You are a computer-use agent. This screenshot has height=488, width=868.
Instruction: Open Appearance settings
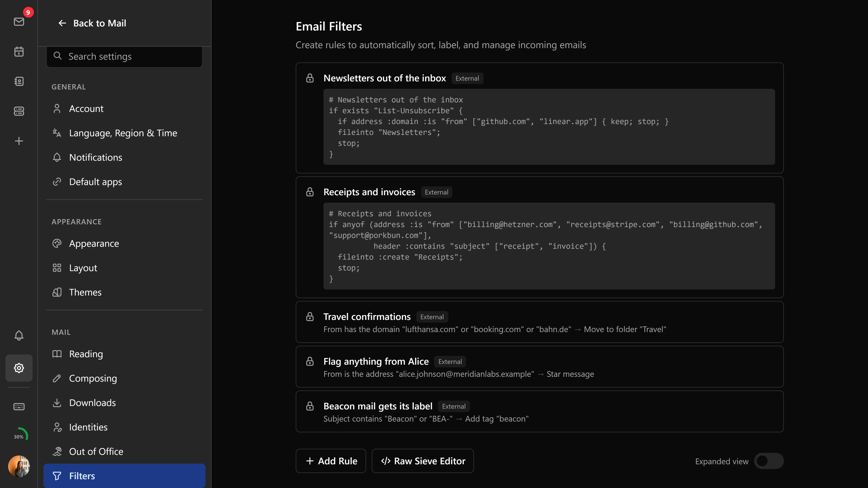pyautogui.click(x=124, y=243)
